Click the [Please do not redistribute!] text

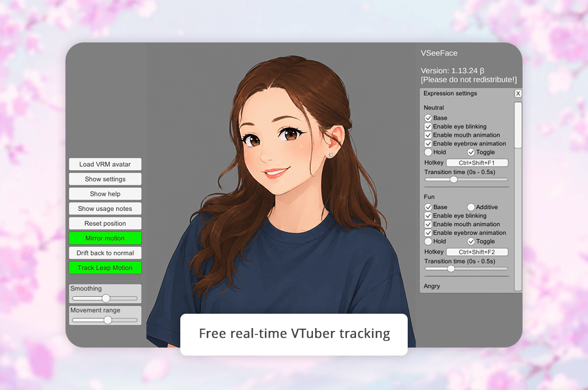point(469,80)
